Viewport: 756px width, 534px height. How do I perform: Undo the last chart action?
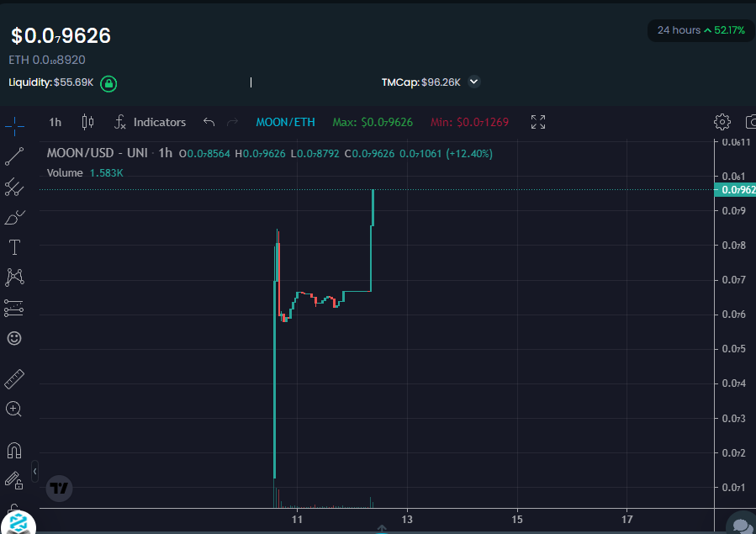tap(208, 122)
